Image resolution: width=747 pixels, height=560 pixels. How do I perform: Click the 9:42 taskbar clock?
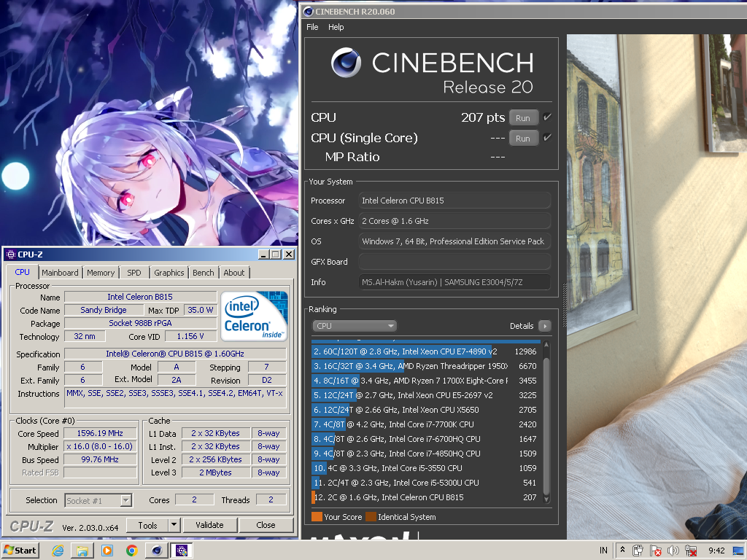click(716, 551)
